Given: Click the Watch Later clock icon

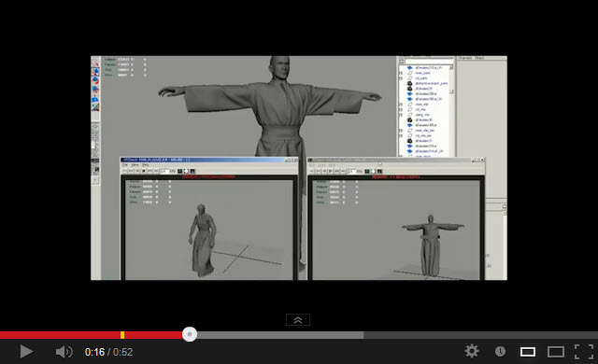Looking at the screenshot, I should (x=500, y=352).
